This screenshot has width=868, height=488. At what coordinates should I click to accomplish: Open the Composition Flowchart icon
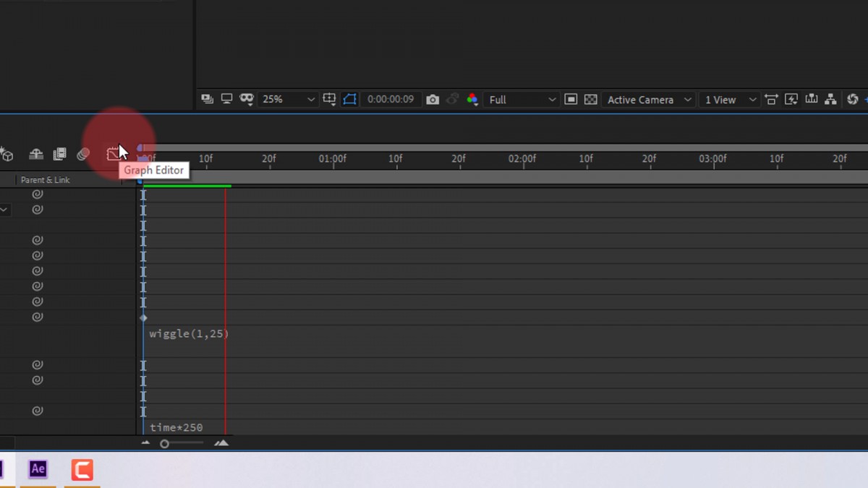pyautogui.click(x=830, y=99)
